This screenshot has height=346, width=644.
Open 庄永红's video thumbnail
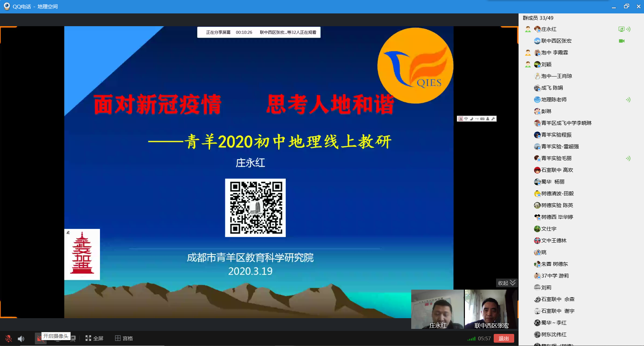(x=437, y=309)
